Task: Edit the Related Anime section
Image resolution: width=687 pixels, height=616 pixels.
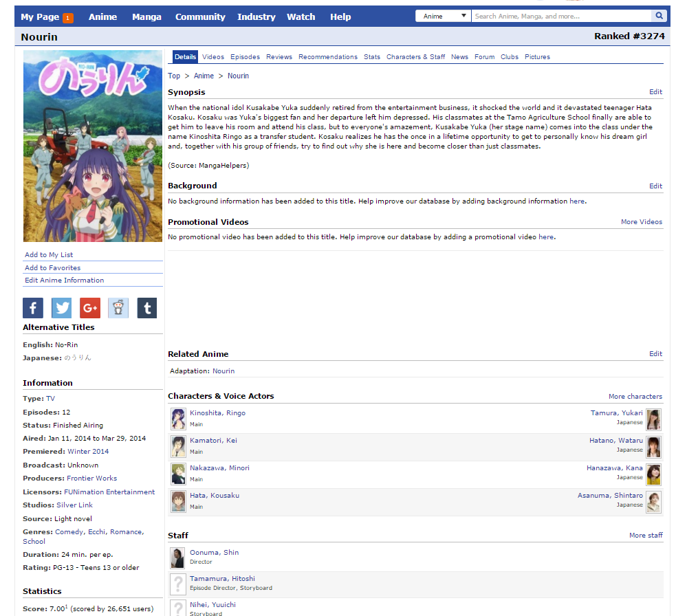Action: pos(655,353)
